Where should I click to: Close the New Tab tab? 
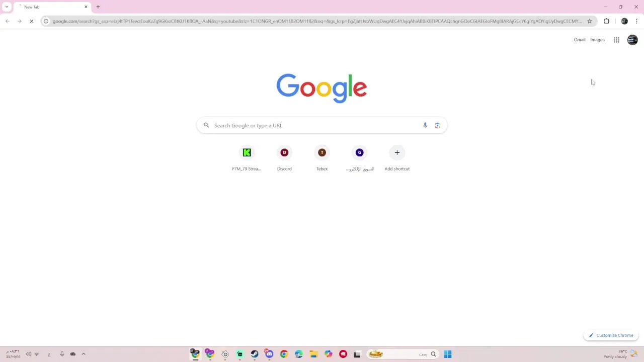tap(86, 7)
